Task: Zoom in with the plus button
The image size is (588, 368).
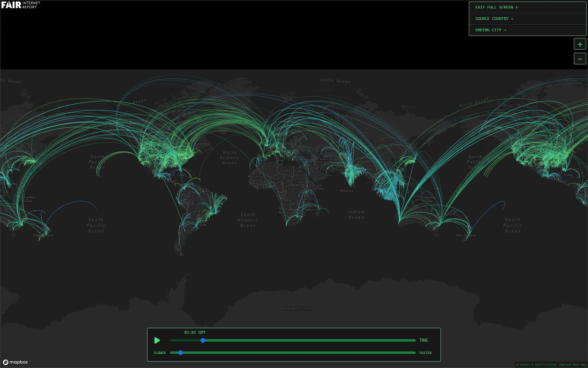Action: (x=580, y=44)
